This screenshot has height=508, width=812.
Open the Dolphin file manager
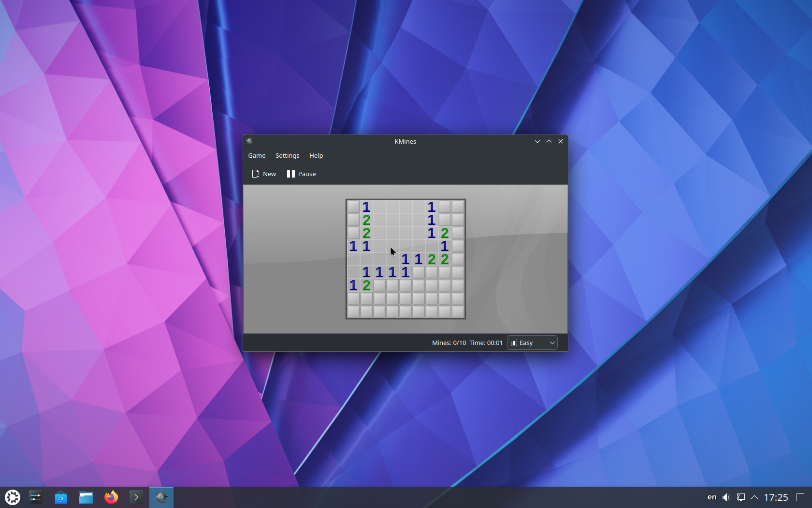click(x=86, y=497)
